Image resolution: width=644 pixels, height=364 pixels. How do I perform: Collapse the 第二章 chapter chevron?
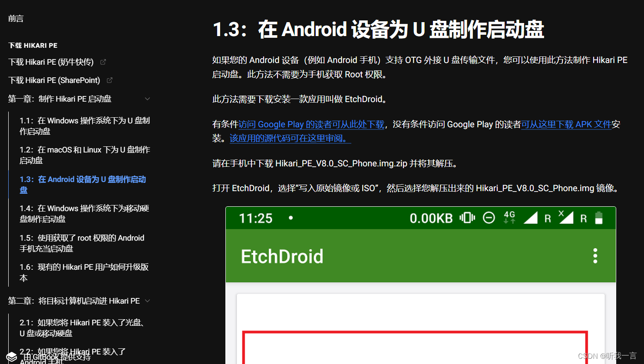pos(147,301)
